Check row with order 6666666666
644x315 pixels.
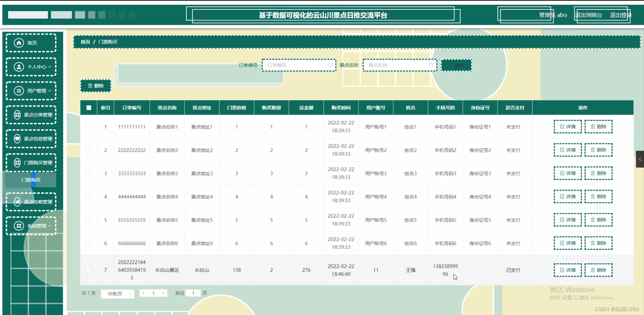coord(88,243)
